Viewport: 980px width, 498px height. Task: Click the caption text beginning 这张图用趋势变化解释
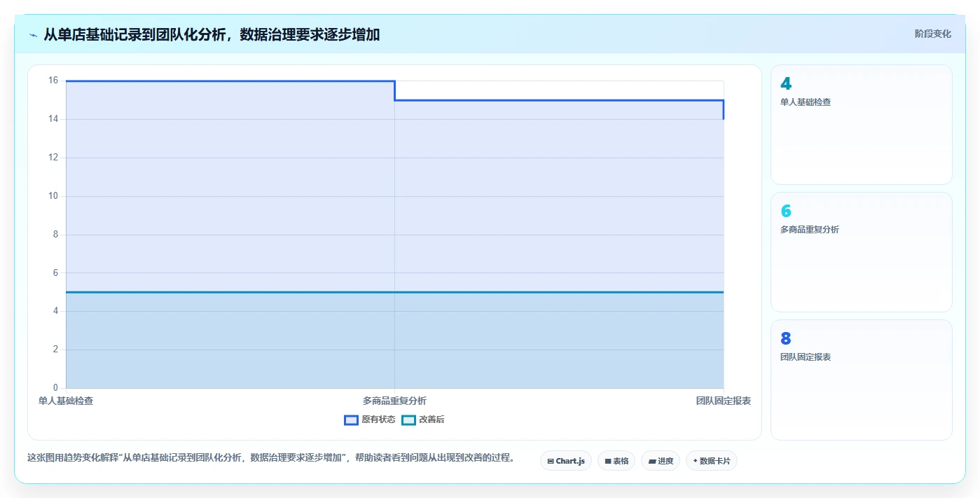[272, 458]
